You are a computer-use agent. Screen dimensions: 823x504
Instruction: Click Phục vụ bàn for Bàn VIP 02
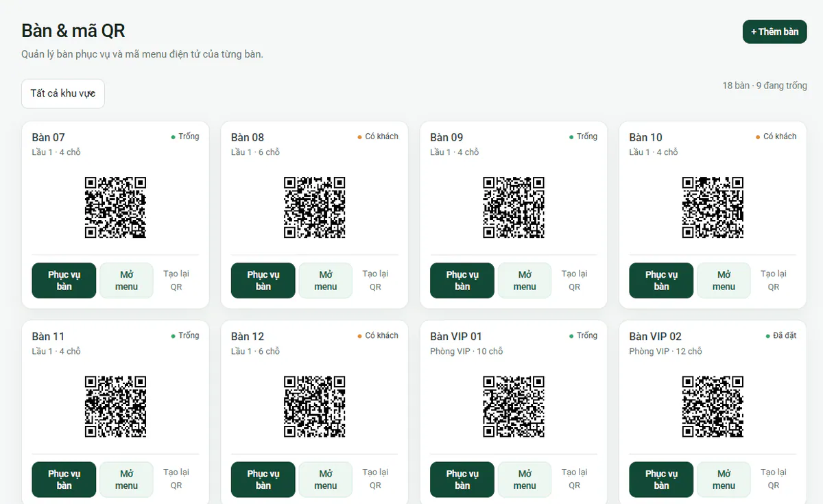(x=661, y=479)
